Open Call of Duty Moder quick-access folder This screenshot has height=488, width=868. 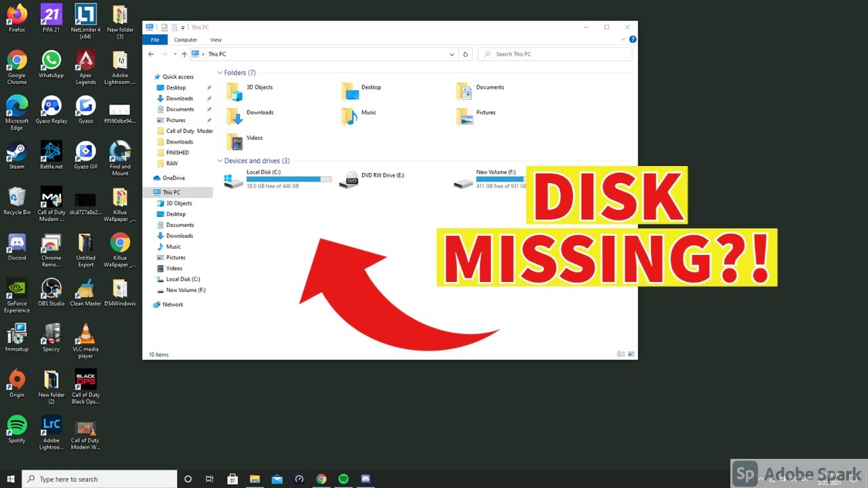pyautogui.click(x=184, y=131)
